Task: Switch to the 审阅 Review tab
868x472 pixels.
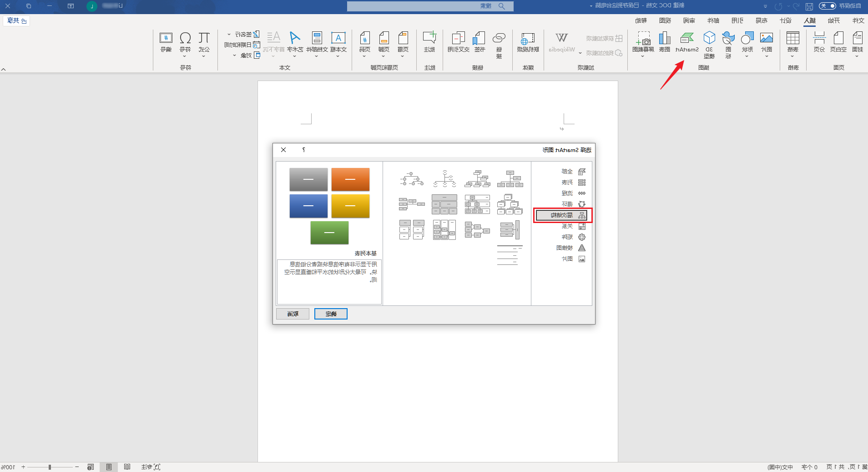Action: pyautogui.click(x=689, y=20)
